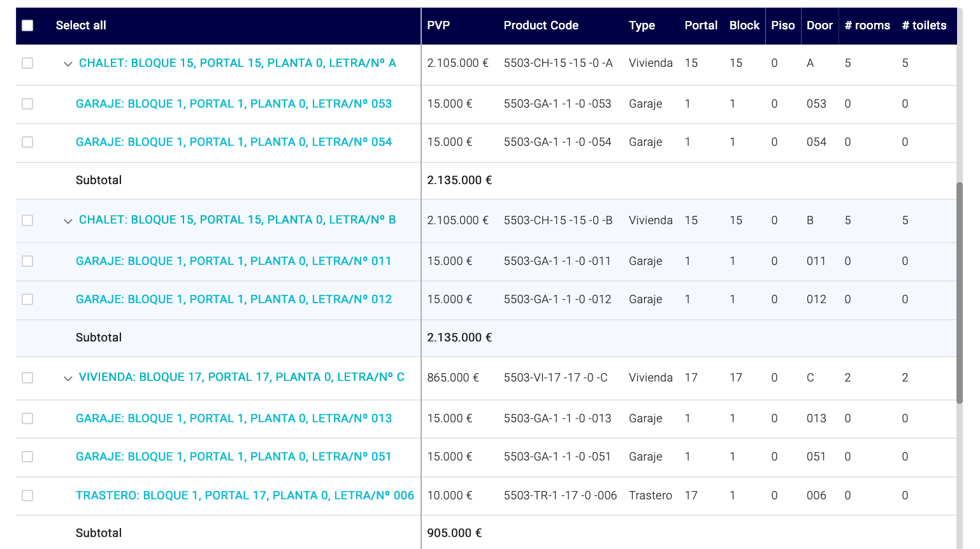Select product code 5503-CH-15 -15 -0 -B

(558, 220)
